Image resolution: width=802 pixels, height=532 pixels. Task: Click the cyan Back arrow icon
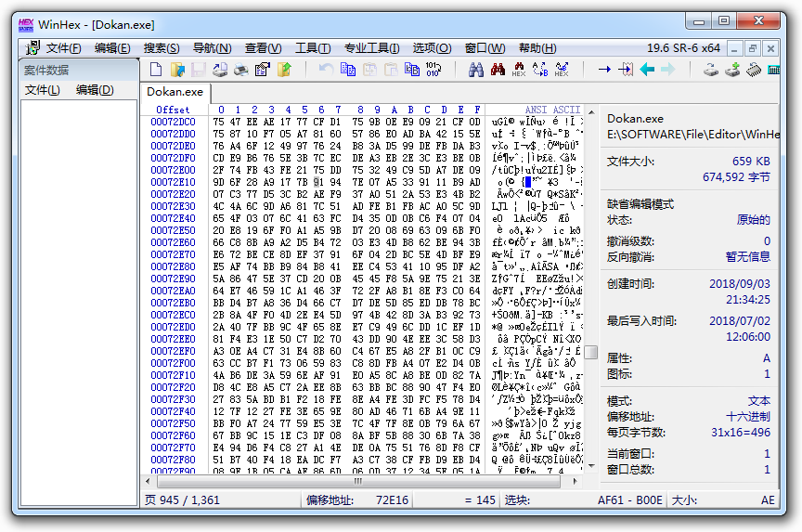click(x=647, y=69)
